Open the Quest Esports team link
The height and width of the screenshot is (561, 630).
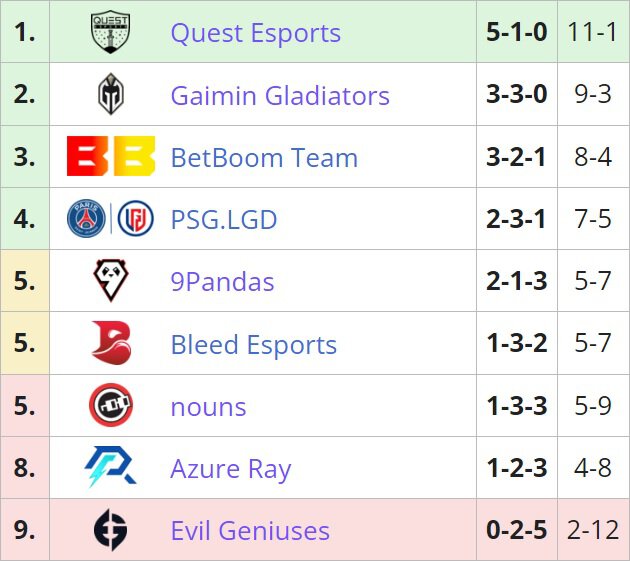tap(256, 33)
